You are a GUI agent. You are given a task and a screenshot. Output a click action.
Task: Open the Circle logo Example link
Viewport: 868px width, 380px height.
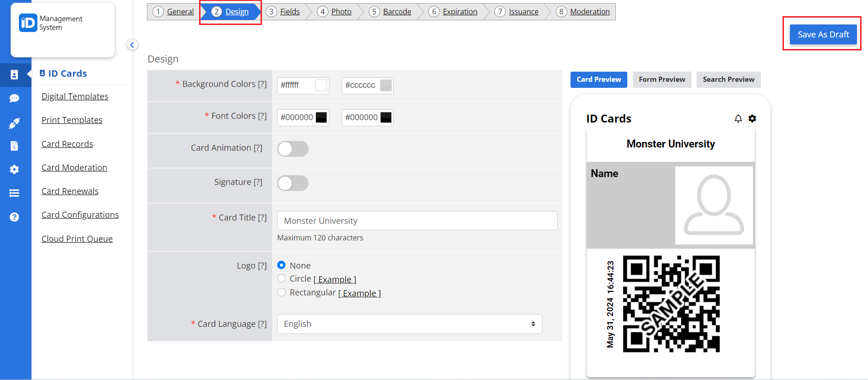pos(335,279)
